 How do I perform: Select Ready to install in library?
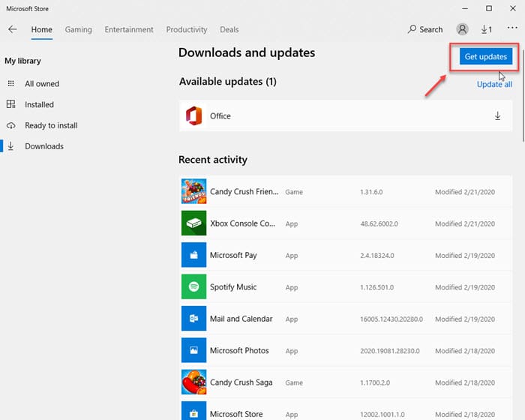pyautogui.click(x=51, y=125)
